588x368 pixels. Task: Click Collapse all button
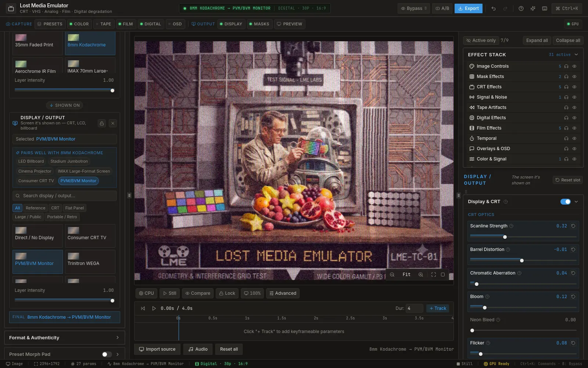point(568,40)
